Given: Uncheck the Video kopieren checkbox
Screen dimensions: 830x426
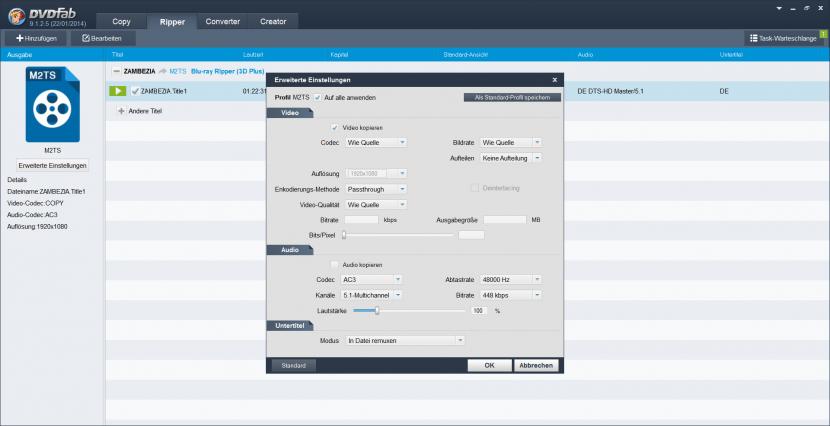Looking at the screenshot, I should (x=334, y=128).
